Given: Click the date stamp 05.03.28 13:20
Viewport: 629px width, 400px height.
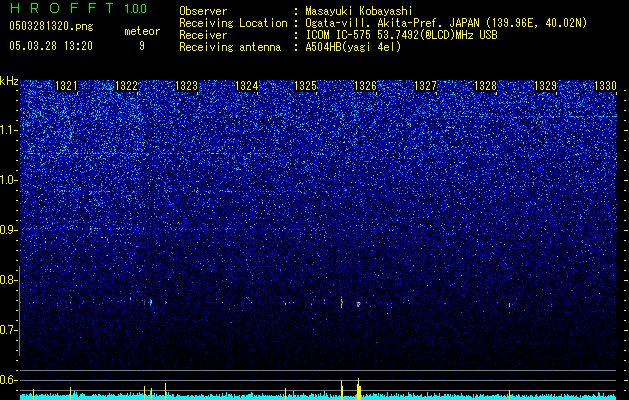Looking at the screenshot, I should click(51, 46).
